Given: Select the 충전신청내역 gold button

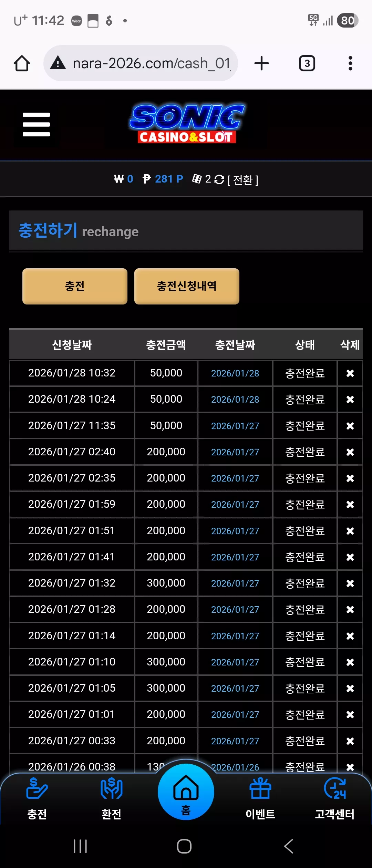Looking at the screenshot, I should click(187, 286).
